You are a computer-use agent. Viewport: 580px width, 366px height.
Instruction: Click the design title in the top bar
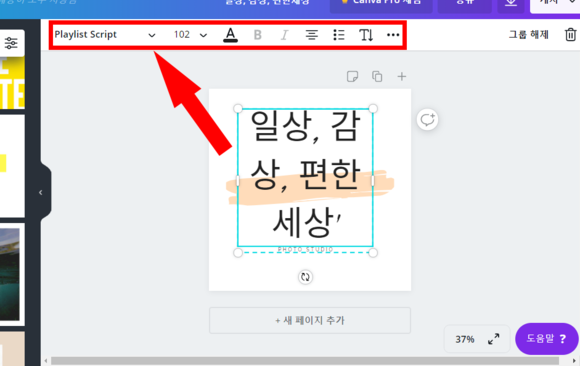pyautogui.click(x=267, y=3)
